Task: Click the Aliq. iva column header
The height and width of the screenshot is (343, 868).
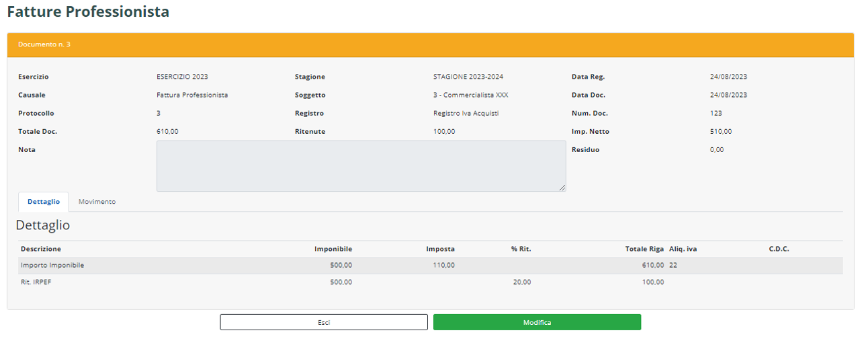Action: pyautogui.click(x=683, y=250)
